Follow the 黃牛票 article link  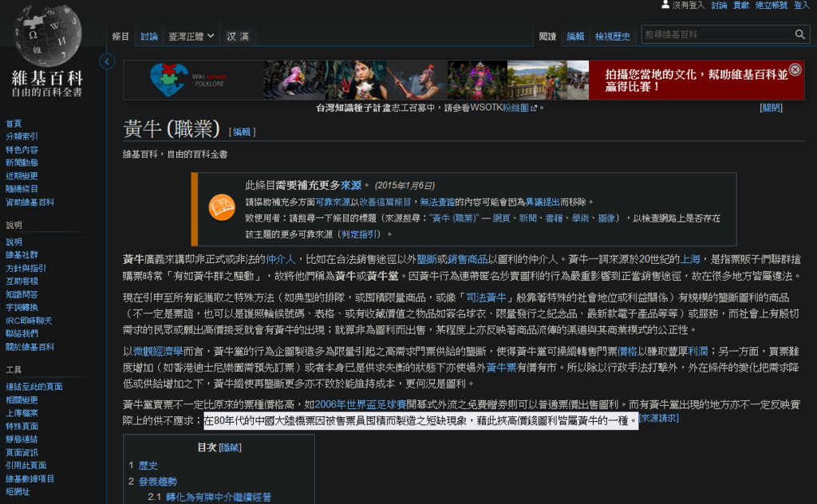(x=501, y=368)
